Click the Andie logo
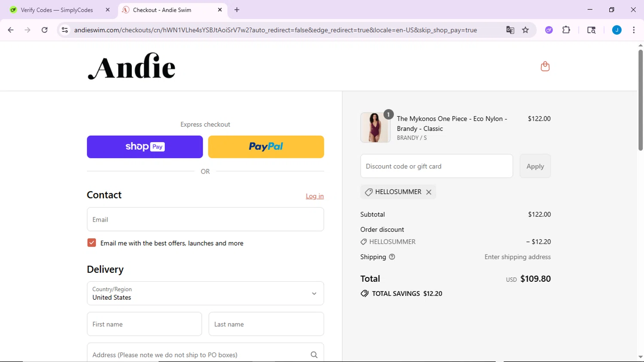644x362 pixels. (131, 66)
